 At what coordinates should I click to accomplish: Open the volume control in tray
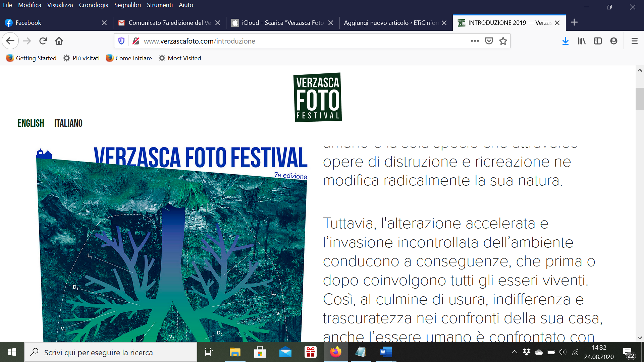click(x=563, y=352)
